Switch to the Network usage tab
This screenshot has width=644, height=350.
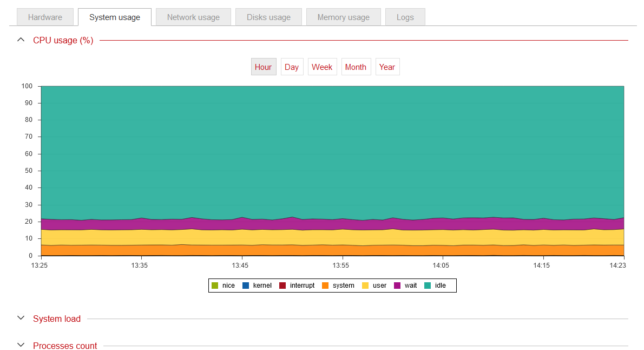(193, 17)
